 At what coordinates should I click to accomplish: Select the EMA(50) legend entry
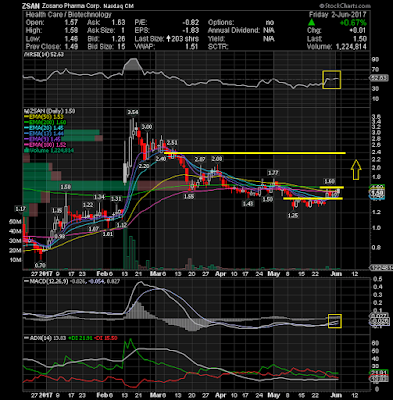pyautogui.click(x=44, y=117)
